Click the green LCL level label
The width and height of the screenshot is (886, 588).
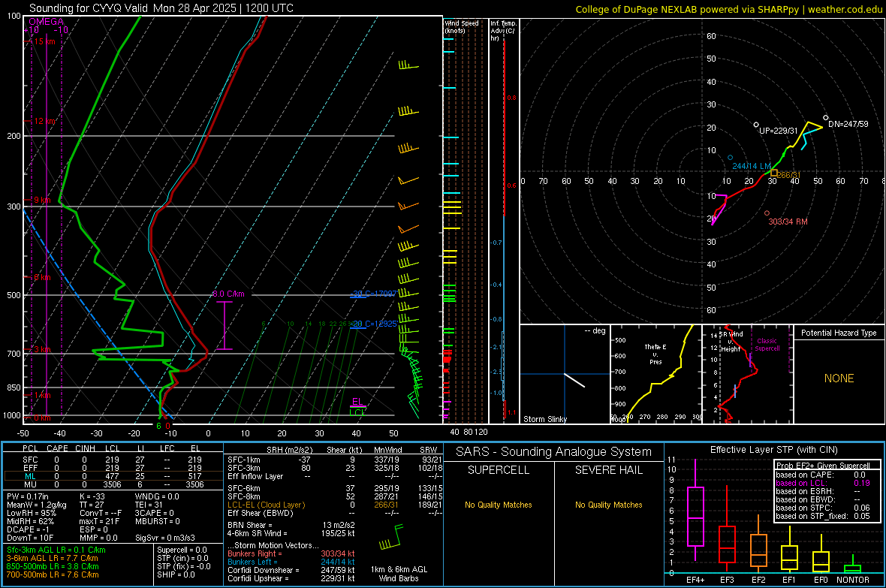357,412
